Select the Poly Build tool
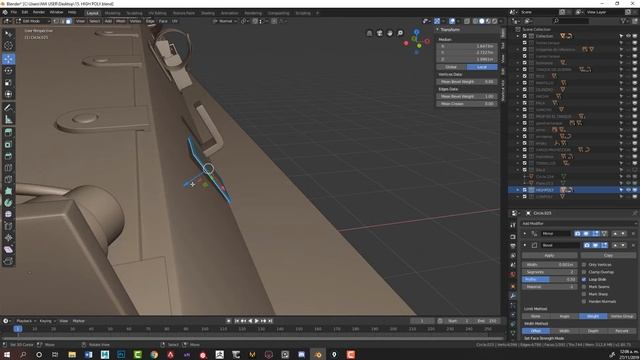 point(8,191)
